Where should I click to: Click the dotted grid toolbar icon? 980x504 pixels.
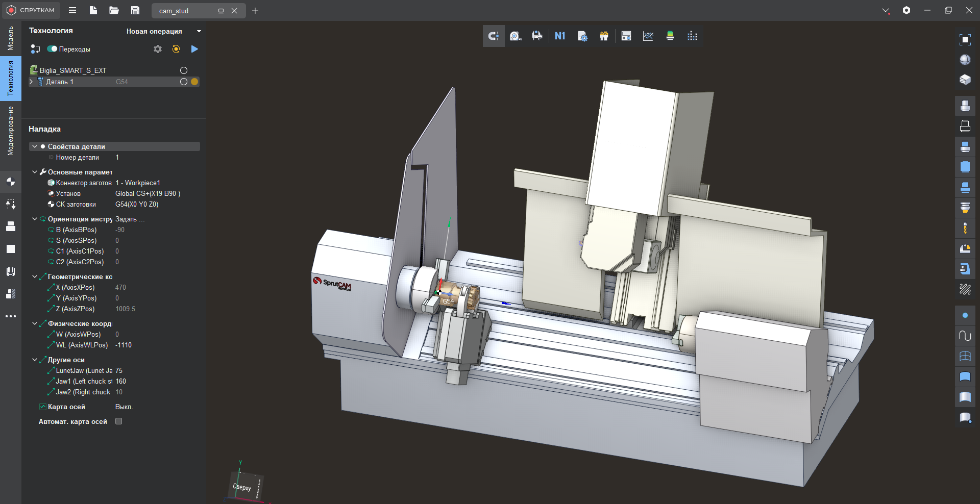click(692, 36)
